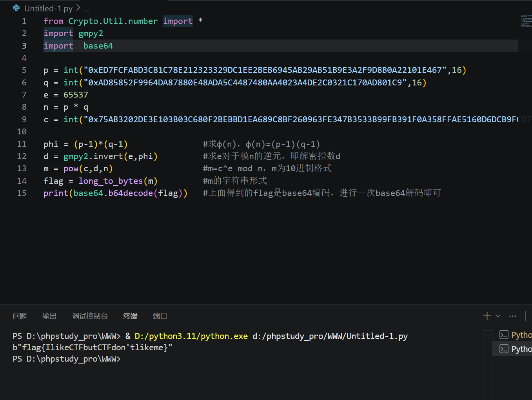The height and width of the screenshot is (400, 532).
Task: Click the code minimap thumbnail
Action: (x=526, y=21)
